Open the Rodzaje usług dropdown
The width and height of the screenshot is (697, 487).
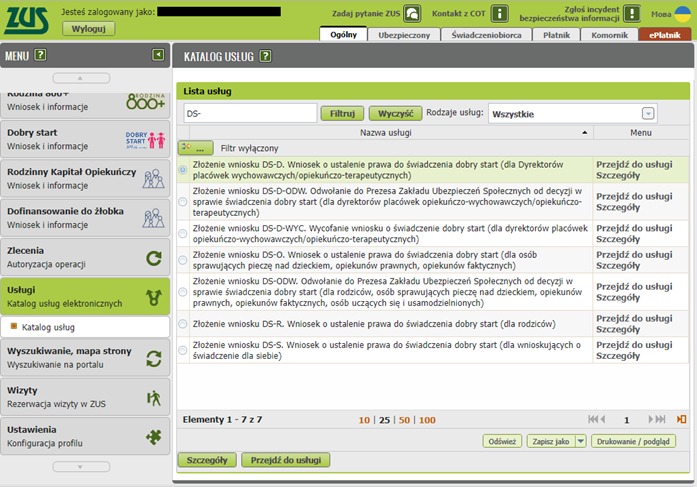coord(648,113)
